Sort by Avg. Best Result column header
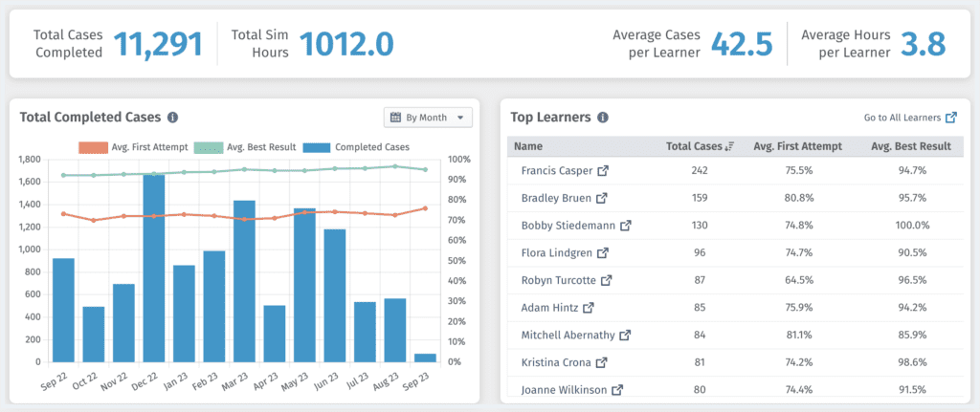 [x=911, y=146]
